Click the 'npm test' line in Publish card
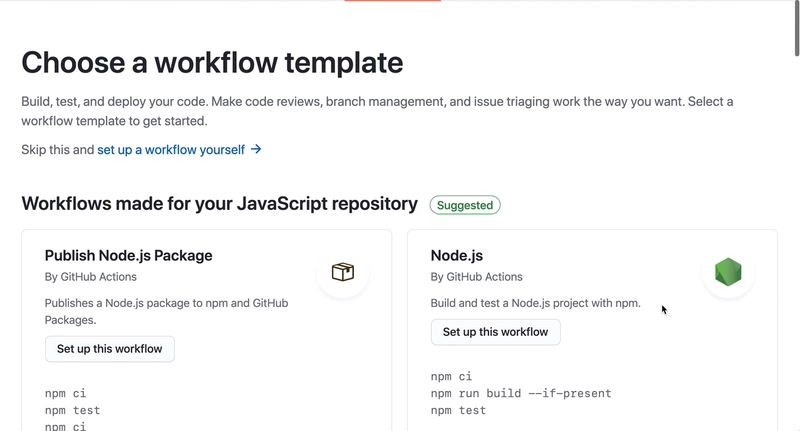This screenshot has width=800, height=431. click(73, 410)
